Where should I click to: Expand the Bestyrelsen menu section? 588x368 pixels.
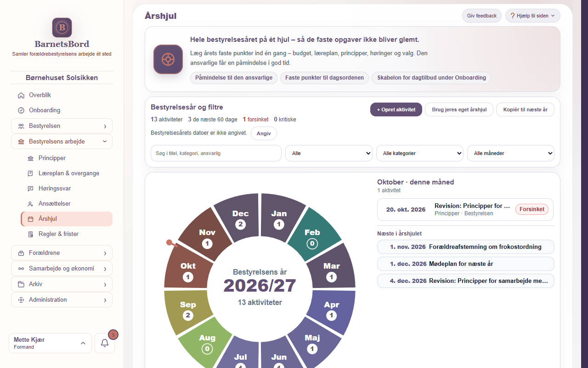click(62, 126)
